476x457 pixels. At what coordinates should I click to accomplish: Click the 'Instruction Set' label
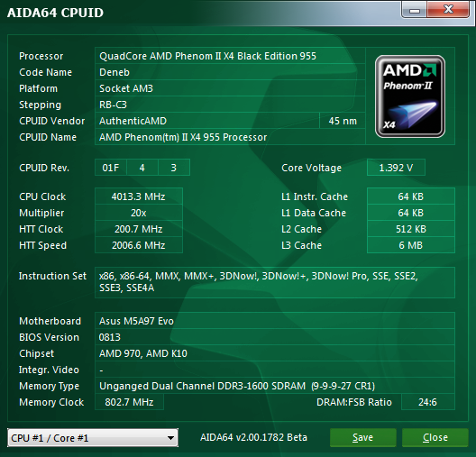click(x=52, y=276)
